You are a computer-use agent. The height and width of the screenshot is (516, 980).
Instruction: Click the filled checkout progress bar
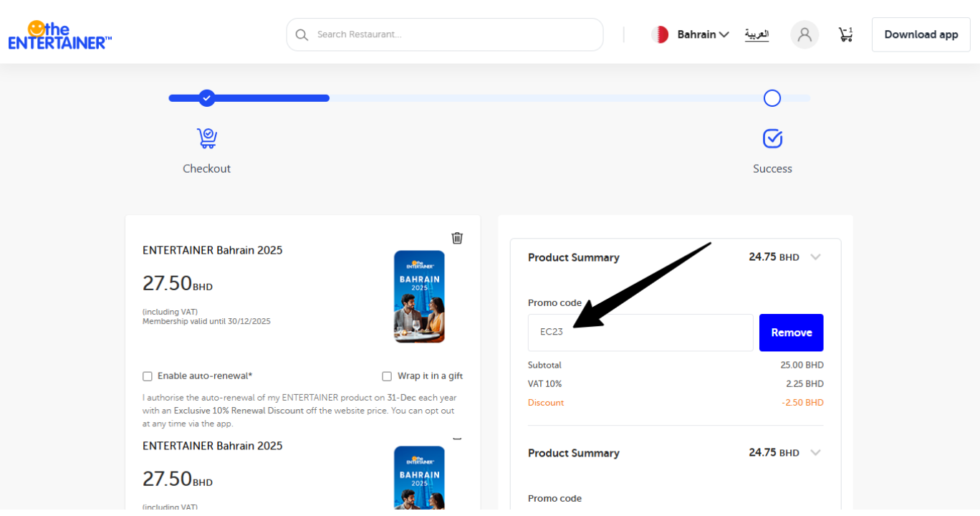249,98
